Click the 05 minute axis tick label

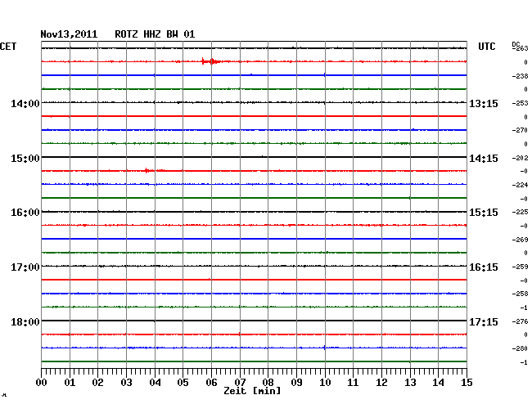(183, 383)
